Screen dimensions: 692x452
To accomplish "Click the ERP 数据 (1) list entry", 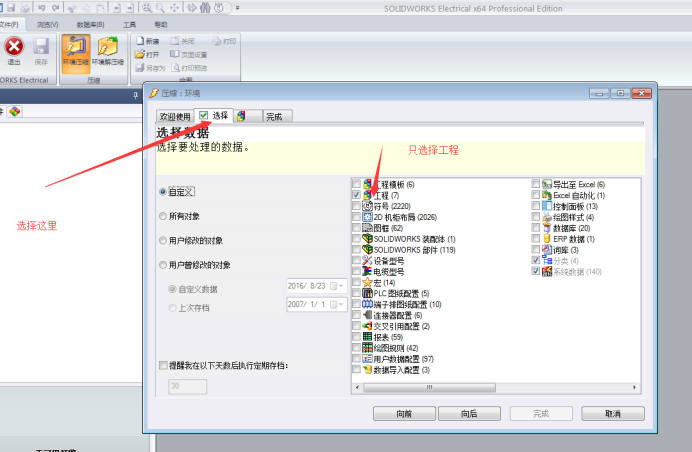I will coord(574,239).
